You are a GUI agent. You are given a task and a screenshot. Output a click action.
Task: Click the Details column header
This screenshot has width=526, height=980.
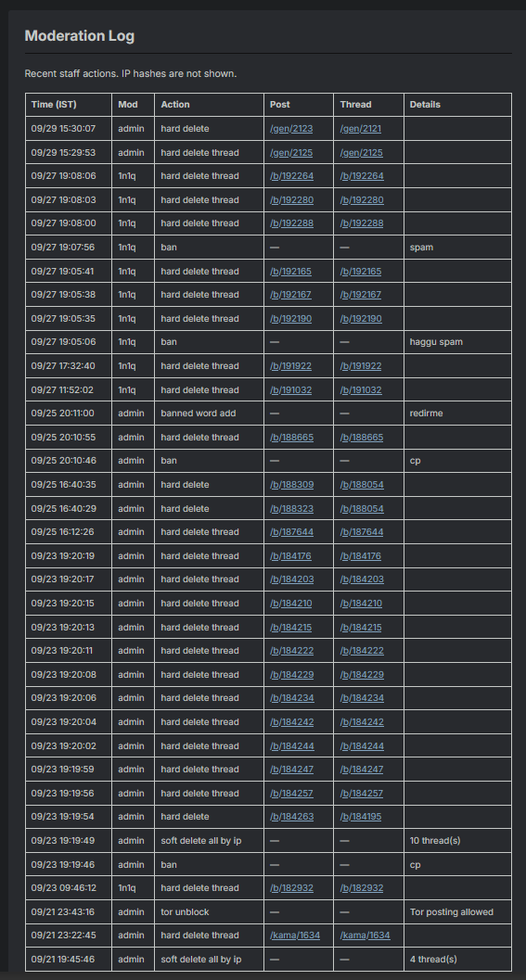(425, 105)
